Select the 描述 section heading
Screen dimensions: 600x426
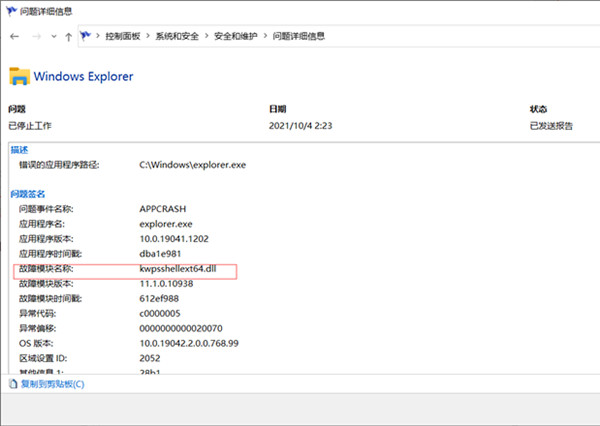[19, 150]
